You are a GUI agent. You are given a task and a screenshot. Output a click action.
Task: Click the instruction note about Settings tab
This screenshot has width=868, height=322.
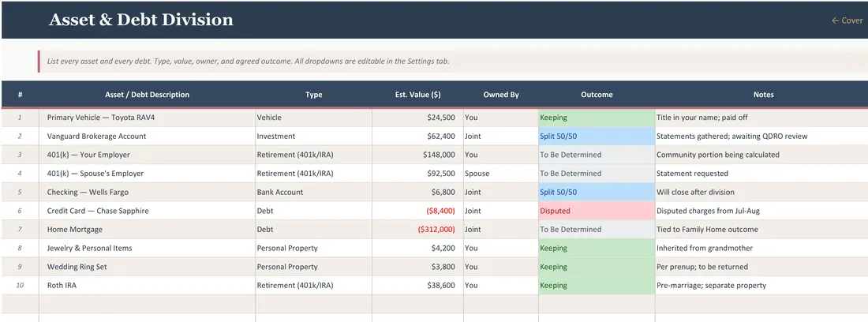pos(248,62)
